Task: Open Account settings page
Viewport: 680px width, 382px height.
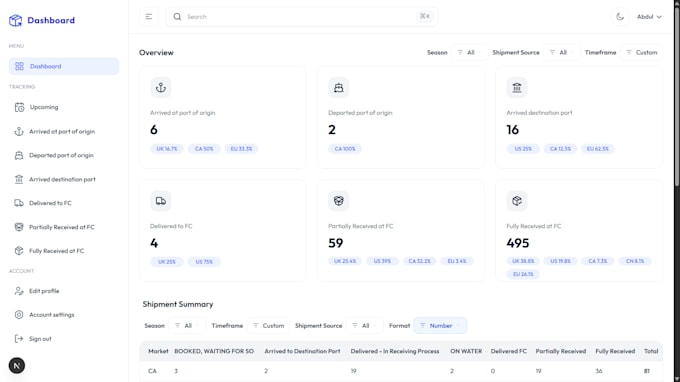Action: click(52, 315)
